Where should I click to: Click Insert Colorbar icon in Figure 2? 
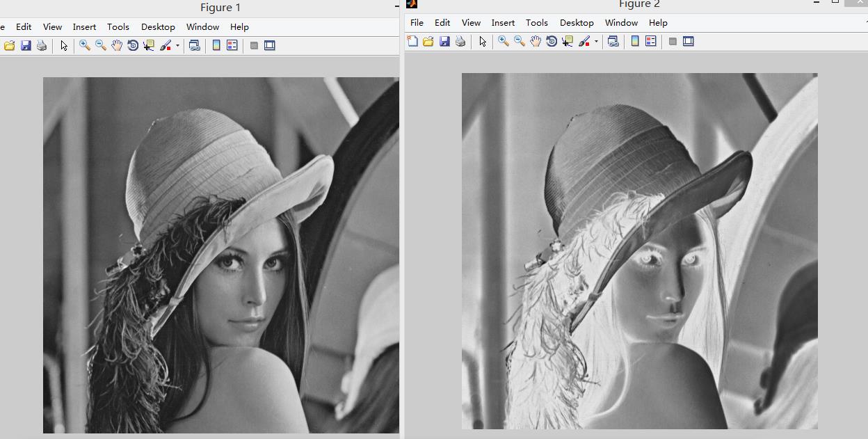635,42
